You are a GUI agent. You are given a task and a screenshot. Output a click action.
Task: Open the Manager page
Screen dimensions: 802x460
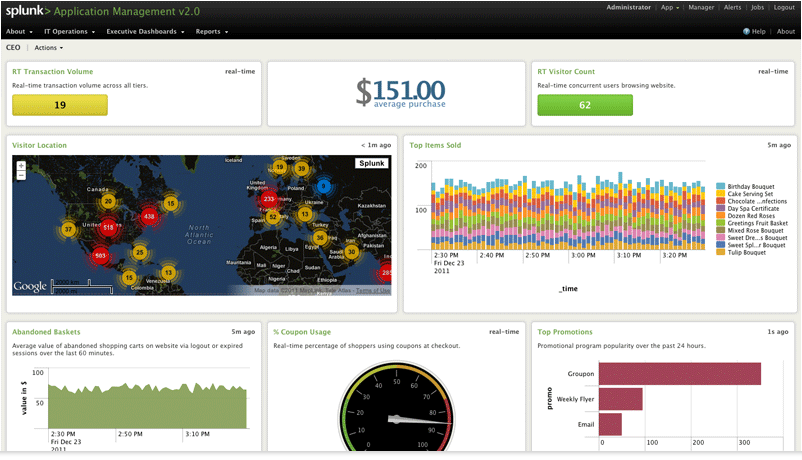(701, 7)
